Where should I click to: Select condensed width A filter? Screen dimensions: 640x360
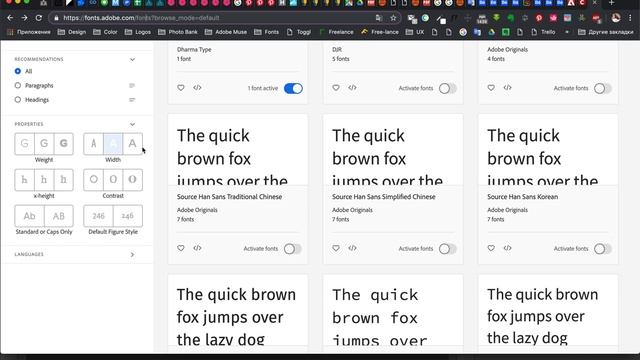click(93, 144)
